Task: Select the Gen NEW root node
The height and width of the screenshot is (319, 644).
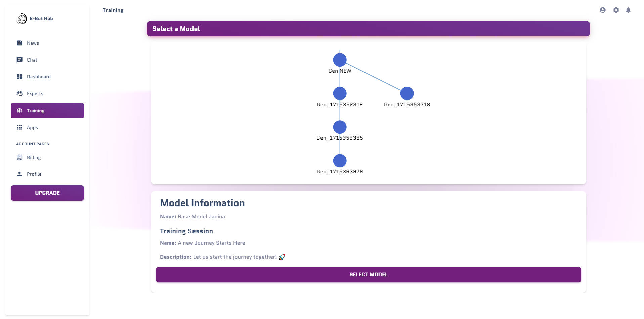Action: (340, 60)
